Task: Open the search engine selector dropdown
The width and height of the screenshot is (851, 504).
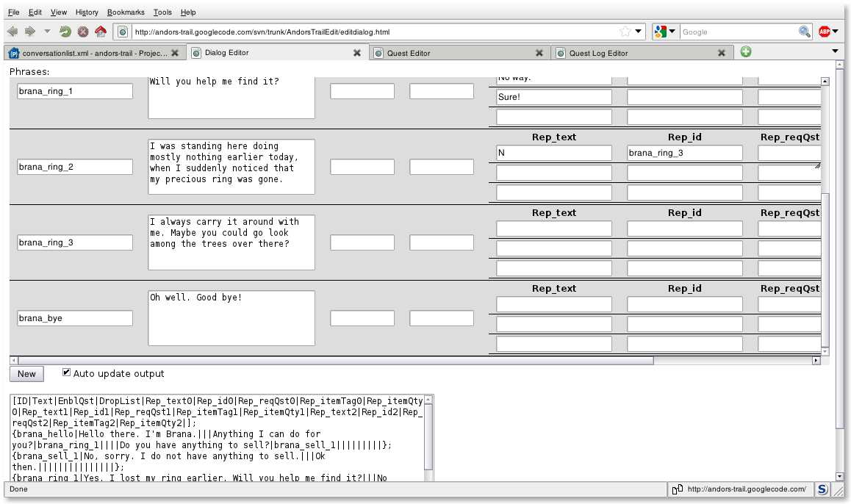Action: pyautogui.click(x=664, y=32)
